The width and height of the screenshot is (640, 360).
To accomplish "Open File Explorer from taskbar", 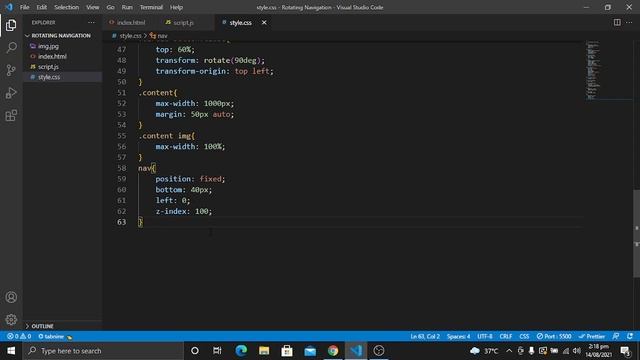I will tap(264, 351).
